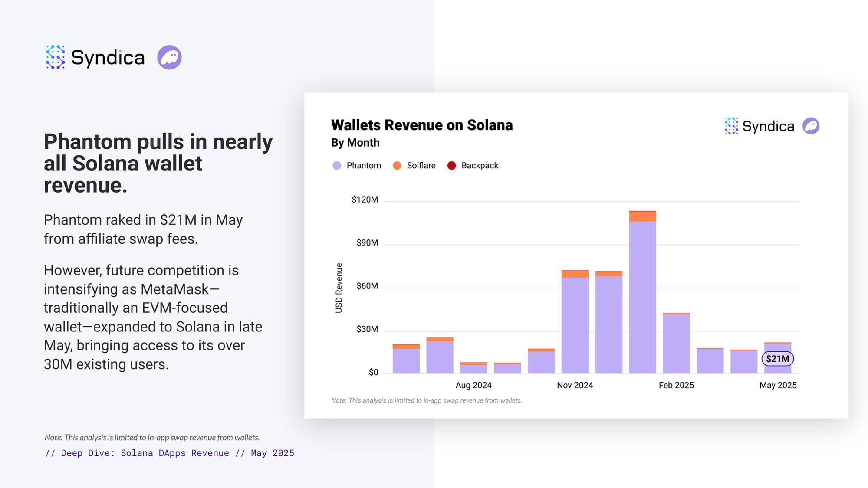The height and width of the screenshot is (488, 868).
Task: Click the Syndica logo icon at top left
Action: [x=55, y=57]
